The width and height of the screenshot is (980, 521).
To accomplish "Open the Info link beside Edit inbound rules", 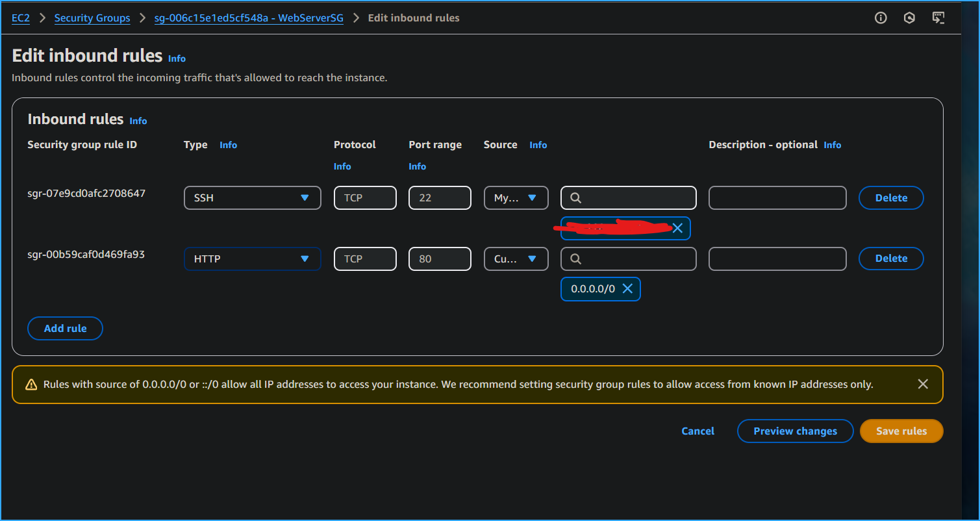I will click(x=177, y=58).
